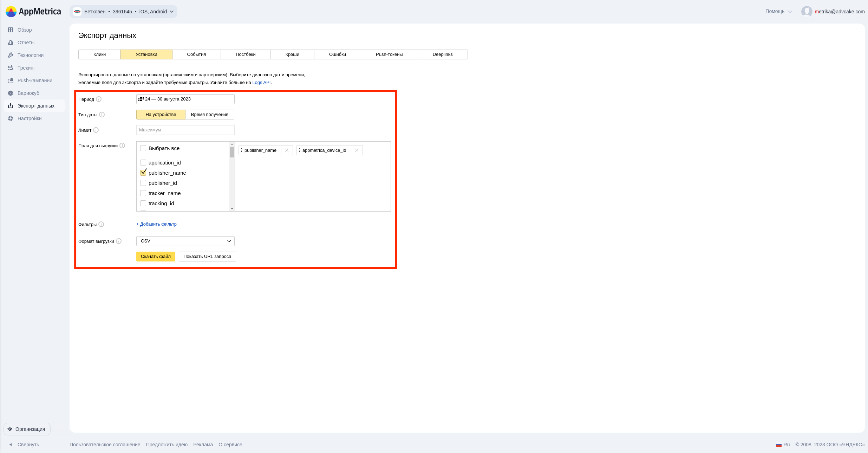Open the period date range picker

185,99
